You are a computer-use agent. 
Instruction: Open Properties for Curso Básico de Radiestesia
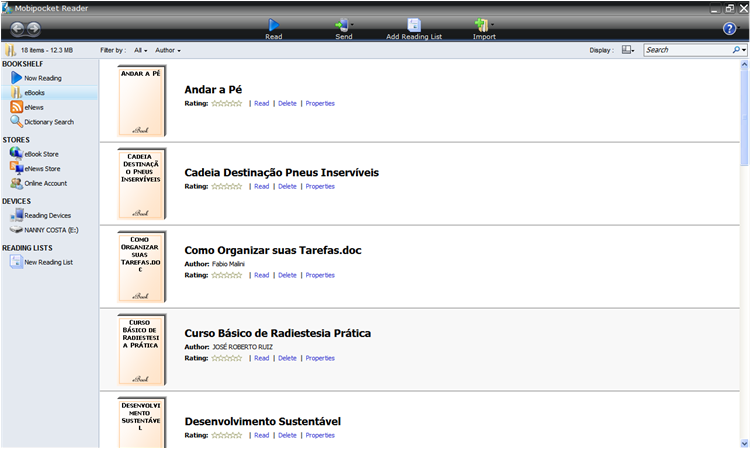pyautogui.click(x=320, y=358)
